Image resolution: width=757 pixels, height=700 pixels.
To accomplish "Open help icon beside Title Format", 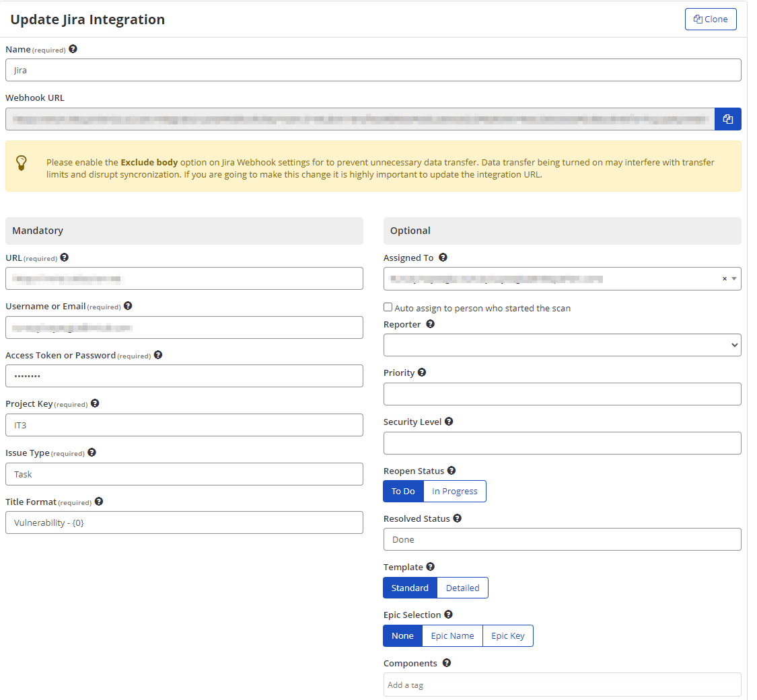I will (99, 502).
